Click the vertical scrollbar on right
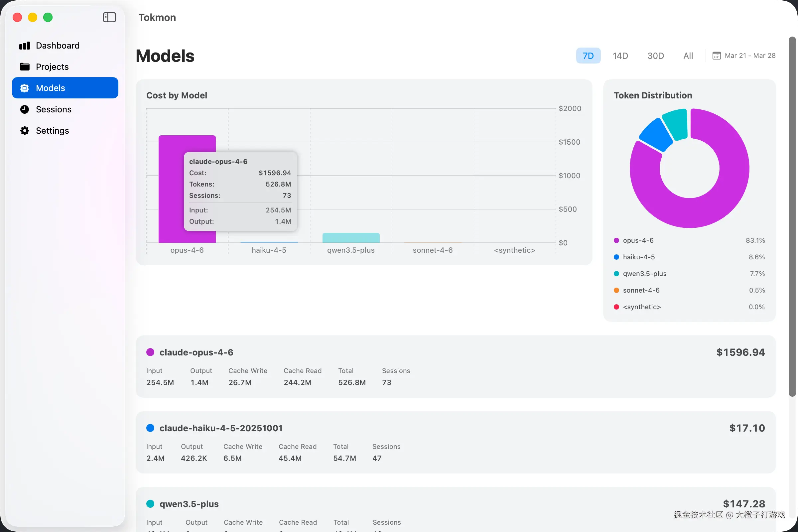The image size is (798, 532). coord(792,217)
